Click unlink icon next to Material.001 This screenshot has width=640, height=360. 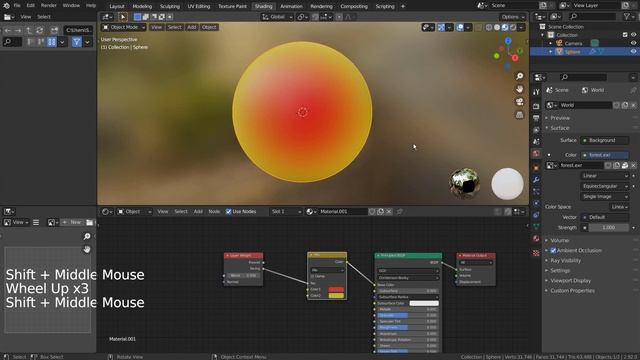[x=389, y=211]
